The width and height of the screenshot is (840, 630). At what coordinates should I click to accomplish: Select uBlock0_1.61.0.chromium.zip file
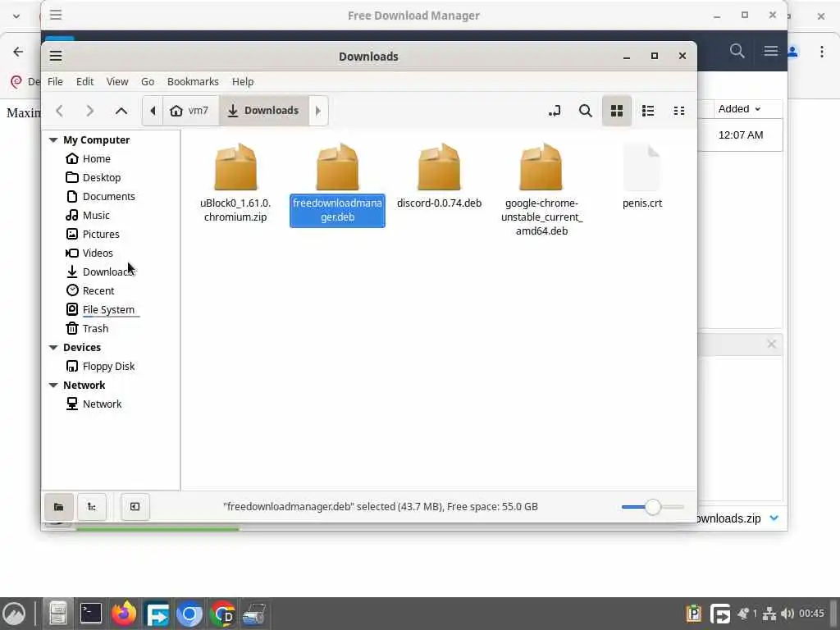pyautogui.click(x=235, y=183)
